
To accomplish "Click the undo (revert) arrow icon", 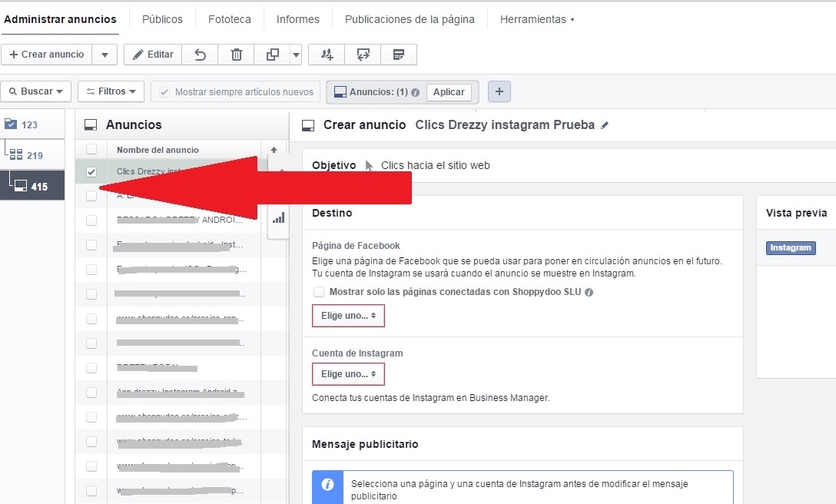I will point(200,55).
